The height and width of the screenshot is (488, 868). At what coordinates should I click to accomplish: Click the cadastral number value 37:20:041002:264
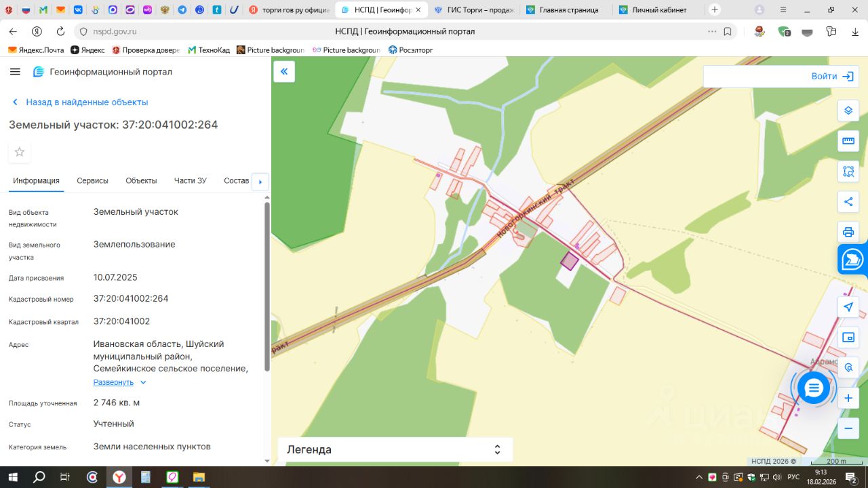[x=131, y=298]
